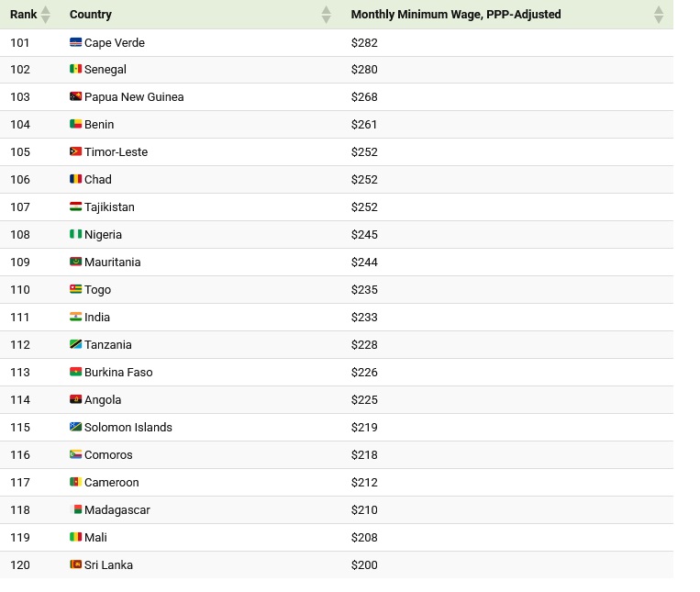
Task: Select the Mauritania country name
Action: (x=113, y=262)
